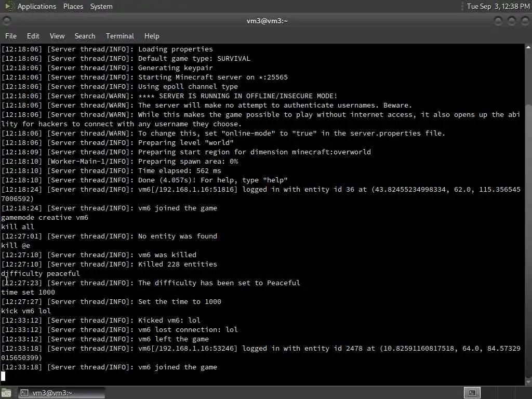Click the 'kill @e' command text
This screenshot has height=399, width=532.
[x=16, y=245]
